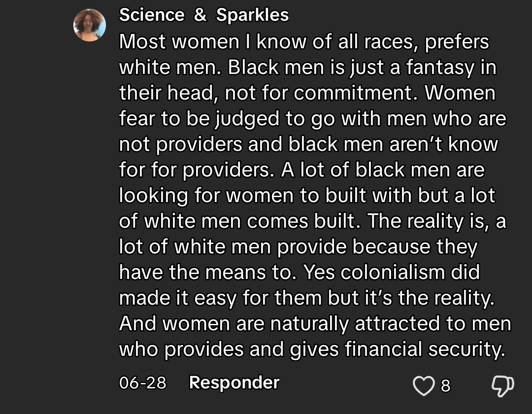The width and height of the screenshot is (532, 414).
Task: Like the comment with the heart icon
Action: click(x=424, y=386)
